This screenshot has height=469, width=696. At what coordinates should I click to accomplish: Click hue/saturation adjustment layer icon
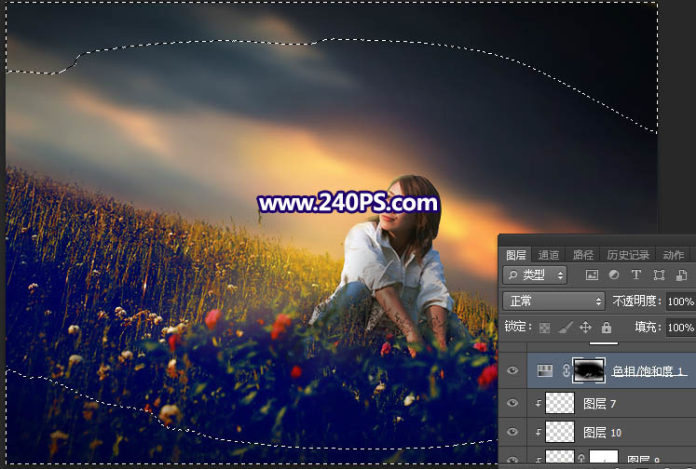pos(545,370)
